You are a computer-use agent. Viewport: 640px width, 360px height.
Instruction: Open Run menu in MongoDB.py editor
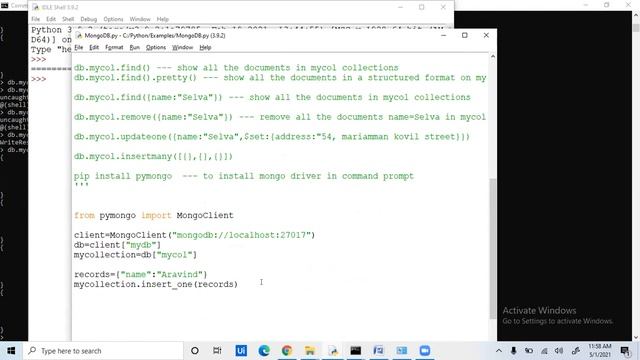[x=134, y=47]
